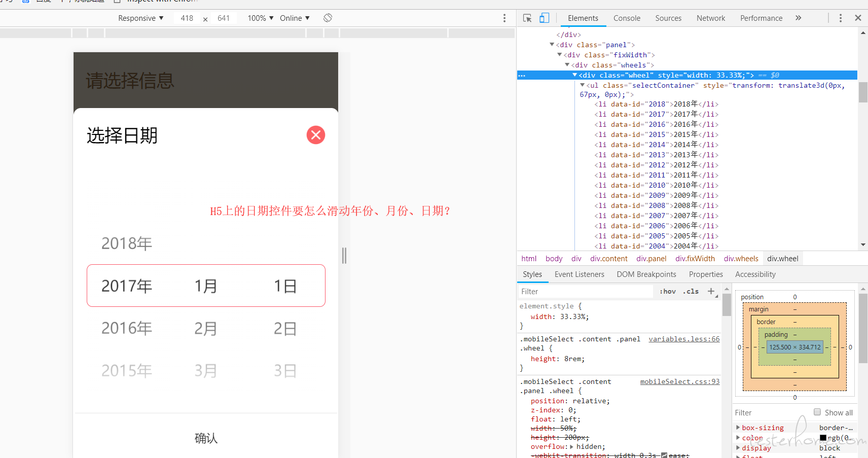Viewport: 868px width, 458px height.
Task: Open the Online throttling dropdown
Action: 295,18
